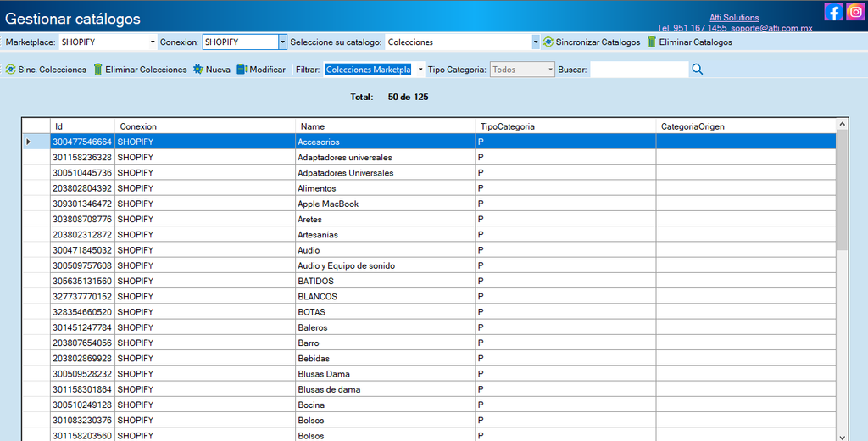The width and height of the screenshot is (868, 441).
Task: Select the Bebidas row
Action: (429, 359)
